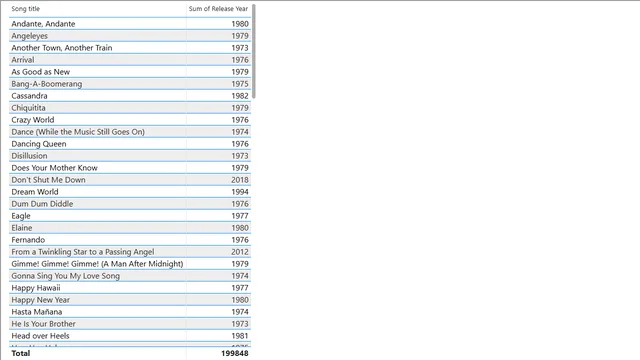Image resolution: width=640 pixels, height=360 pixels.
Task: Select the Eagle song row
Action: [x=130, y=216]
